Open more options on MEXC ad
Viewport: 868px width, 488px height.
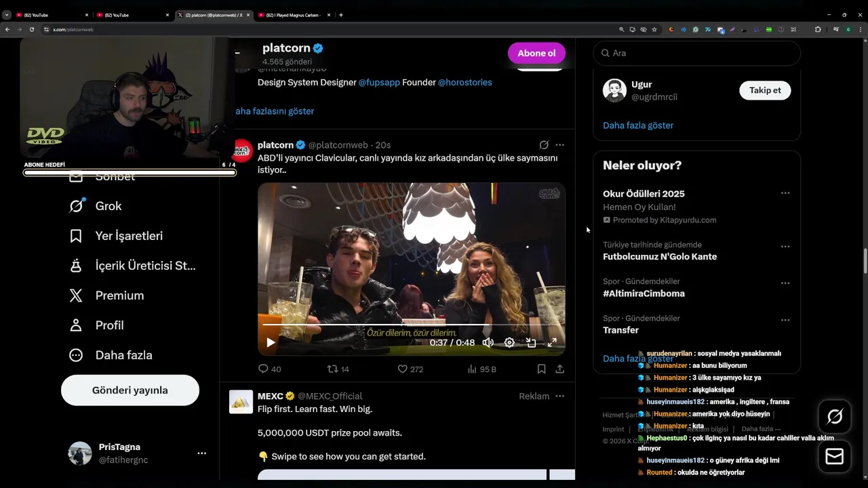559,396
